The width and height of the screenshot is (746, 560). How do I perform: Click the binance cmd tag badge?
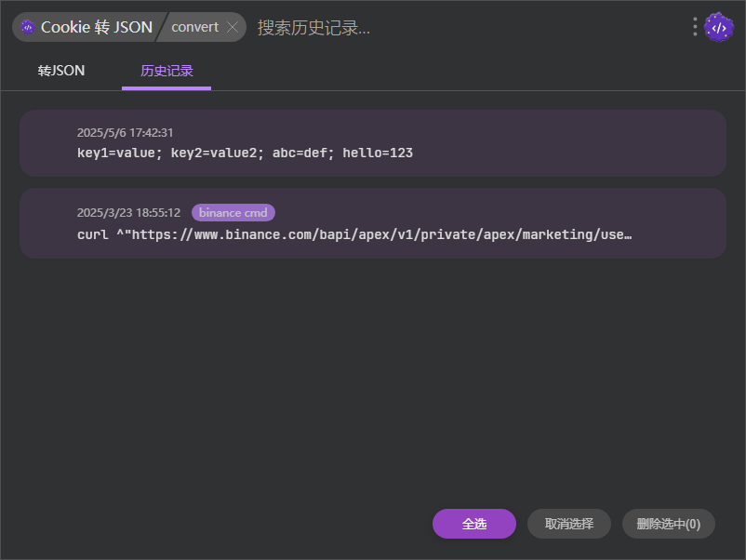click(x=233, y=213)
